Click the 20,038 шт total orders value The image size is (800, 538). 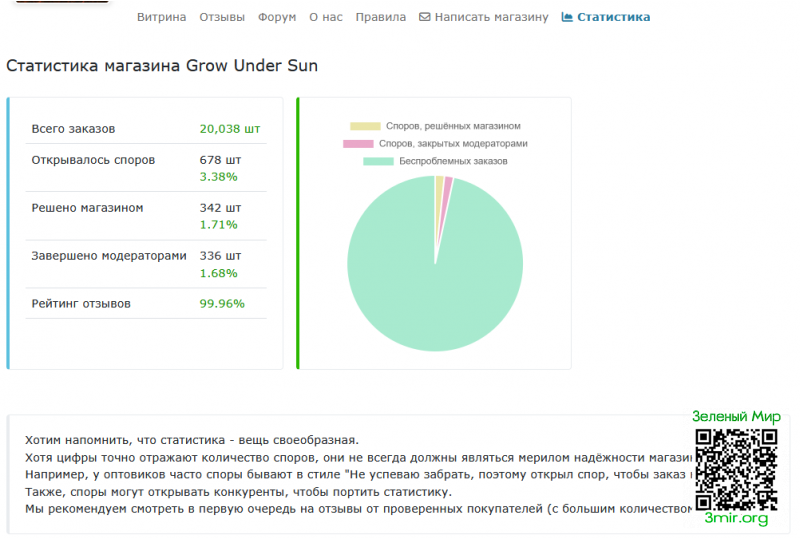(x=230, y=129)
